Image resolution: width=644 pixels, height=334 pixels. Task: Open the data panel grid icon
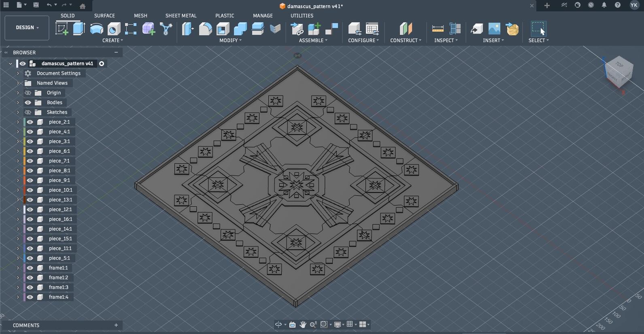click(6, 5)
